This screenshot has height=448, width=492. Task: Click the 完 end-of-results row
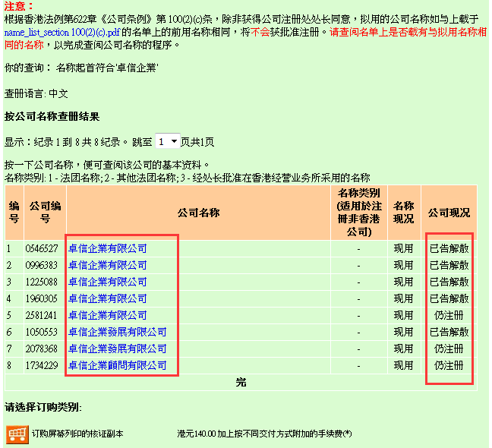(x=241, y=383)
